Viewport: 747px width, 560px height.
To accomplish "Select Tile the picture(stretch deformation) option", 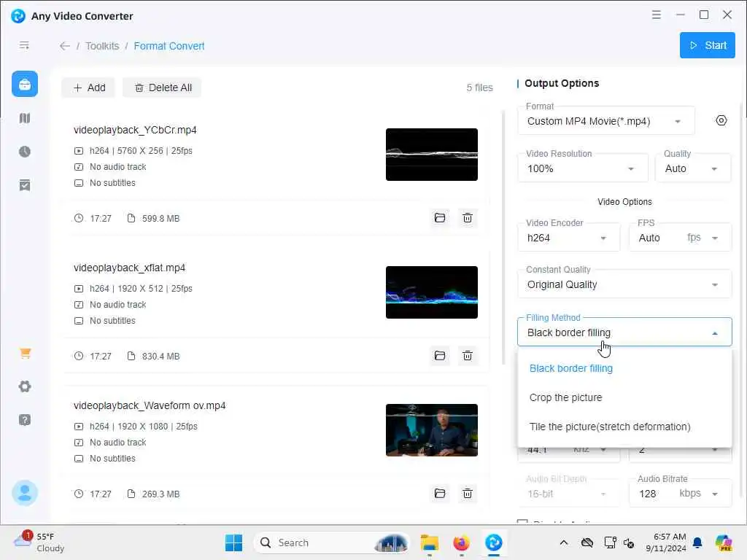I will (624, 426).
